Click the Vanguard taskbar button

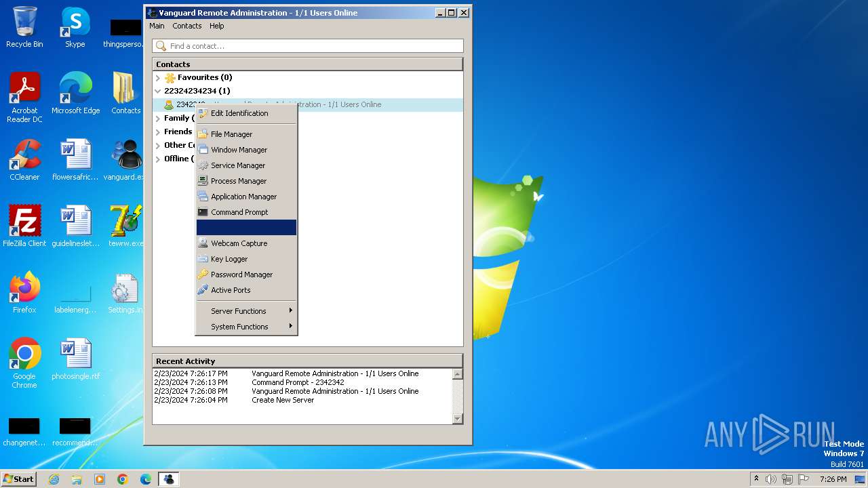(x=168, y=479)
